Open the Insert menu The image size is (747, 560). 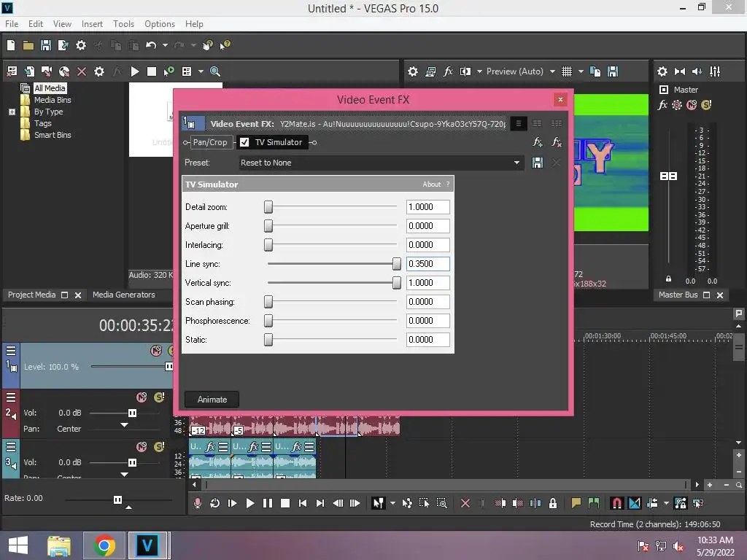pyautogui.click(x=92, y=24)
